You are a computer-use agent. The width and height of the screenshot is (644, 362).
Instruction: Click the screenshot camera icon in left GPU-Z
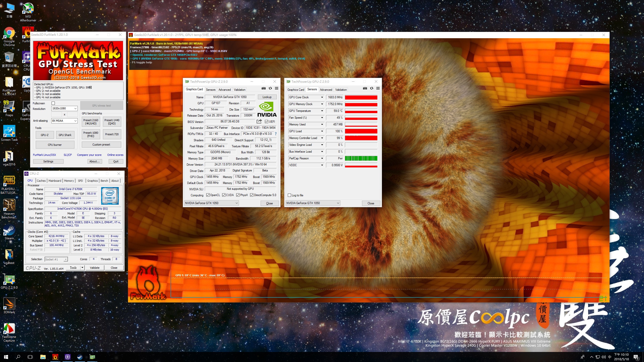263,88
